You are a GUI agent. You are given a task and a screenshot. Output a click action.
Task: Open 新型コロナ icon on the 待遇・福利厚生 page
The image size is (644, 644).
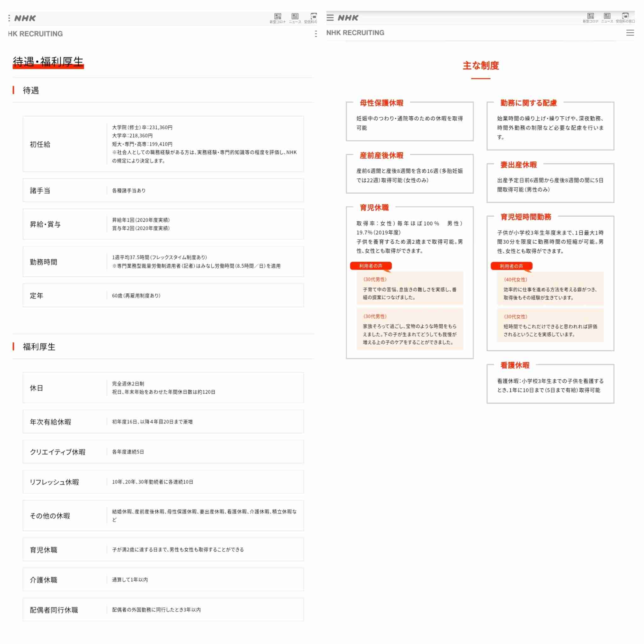(278, 18)
